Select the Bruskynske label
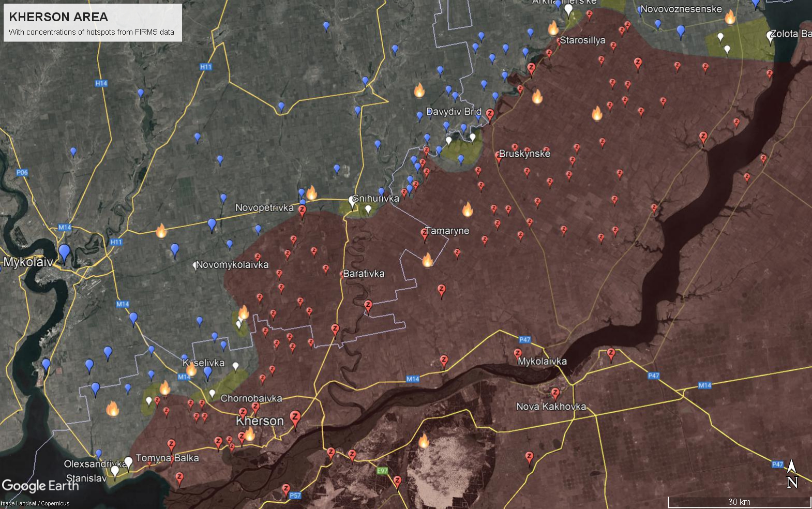Viewport: 812px width, 509px height. tap(524, 154)
